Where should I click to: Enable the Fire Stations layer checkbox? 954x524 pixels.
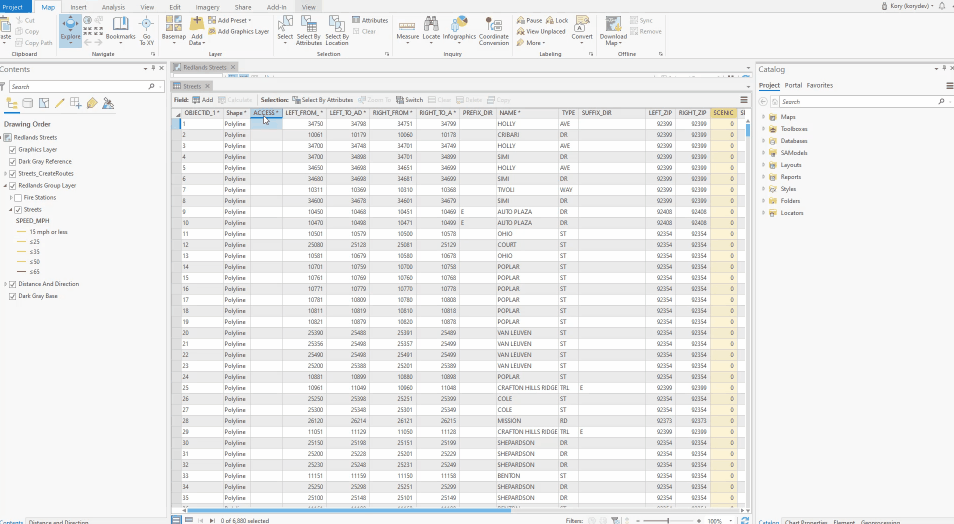(x=18, y=198)
